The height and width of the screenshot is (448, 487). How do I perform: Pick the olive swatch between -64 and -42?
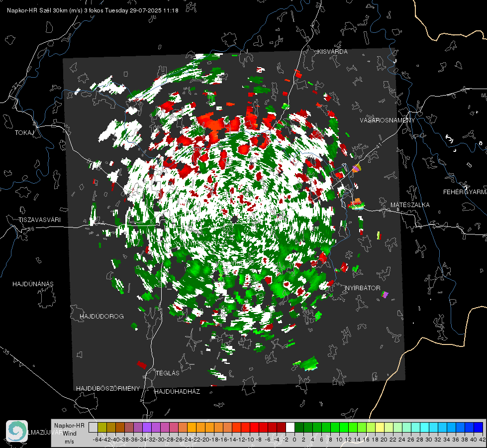pos(102,428)
